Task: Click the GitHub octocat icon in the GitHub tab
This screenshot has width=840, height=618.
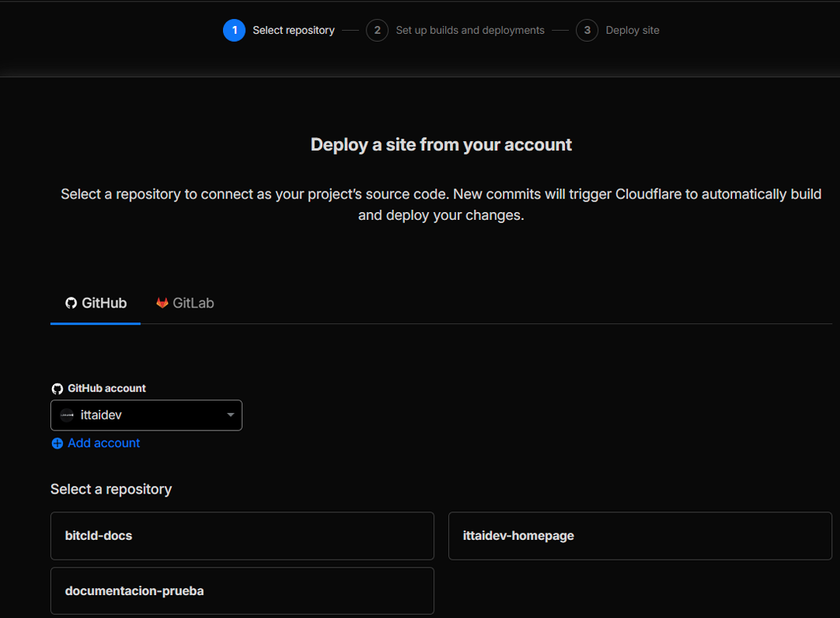Action: [72, 303]
